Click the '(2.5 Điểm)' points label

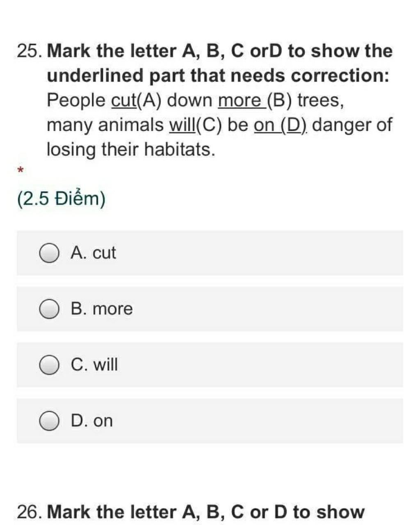[61, 199]
